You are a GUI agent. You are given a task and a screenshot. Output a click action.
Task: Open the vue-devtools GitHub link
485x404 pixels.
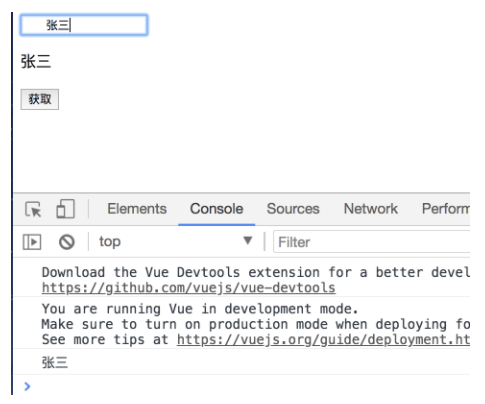[x=189, y=288]
